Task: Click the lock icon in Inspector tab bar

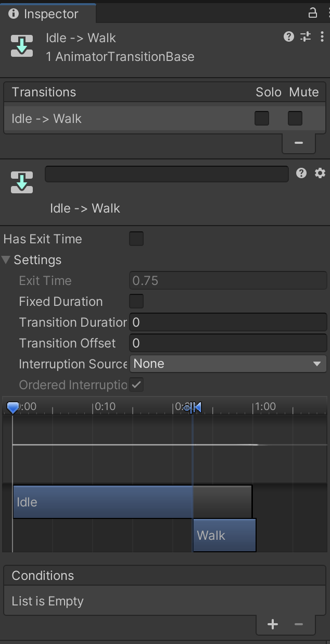Action: (313, 13)
